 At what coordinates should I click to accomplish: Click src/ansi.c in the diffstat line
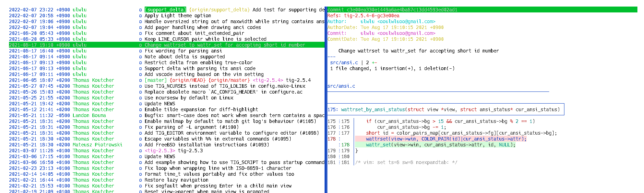[x=344, y=62]
